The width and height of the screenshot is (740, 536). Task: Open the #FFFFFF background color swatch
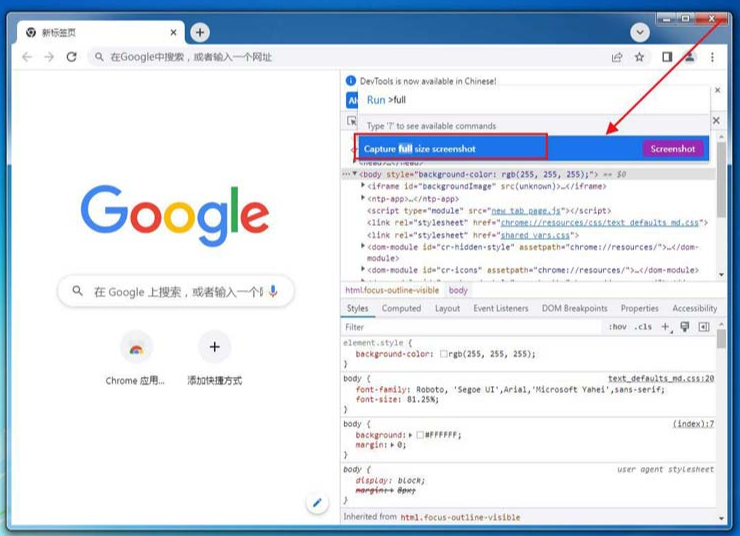tap(420, 435)
